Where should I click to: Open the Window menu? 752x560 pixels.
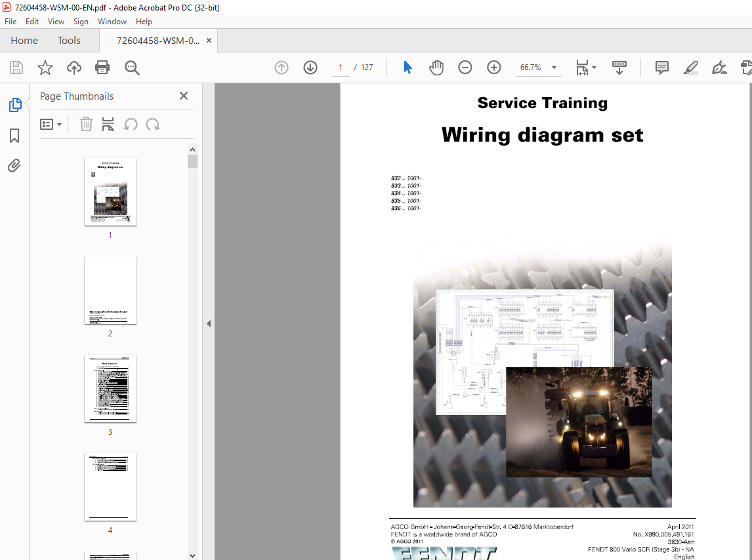112,22
